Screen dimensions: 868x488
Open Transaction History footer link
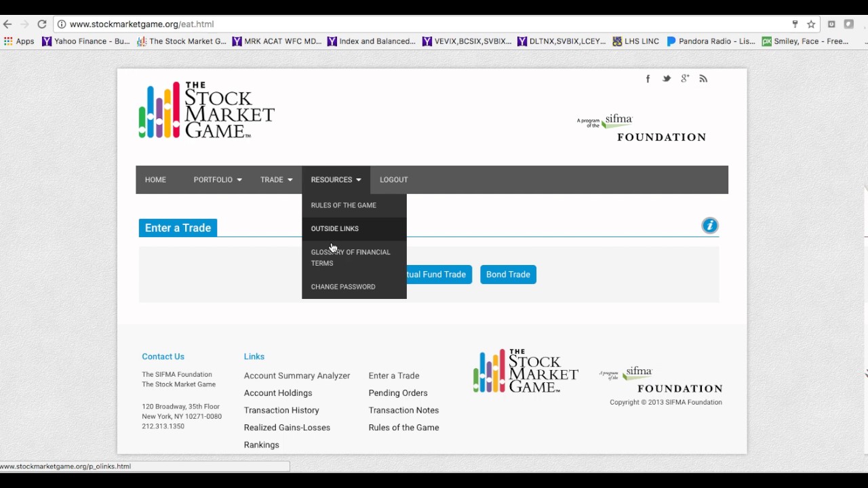(281, 410)
